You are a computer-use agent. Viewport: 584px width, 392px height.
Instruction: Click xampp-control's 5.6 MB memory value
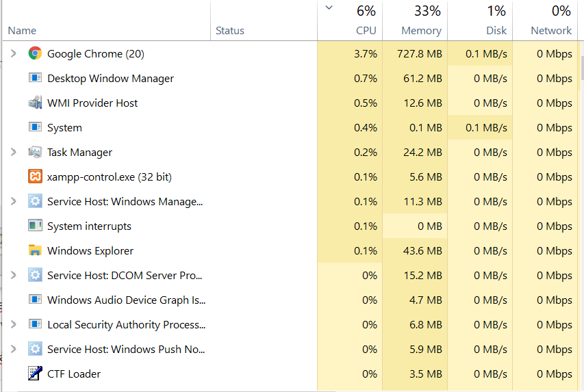tap(425, 177)
